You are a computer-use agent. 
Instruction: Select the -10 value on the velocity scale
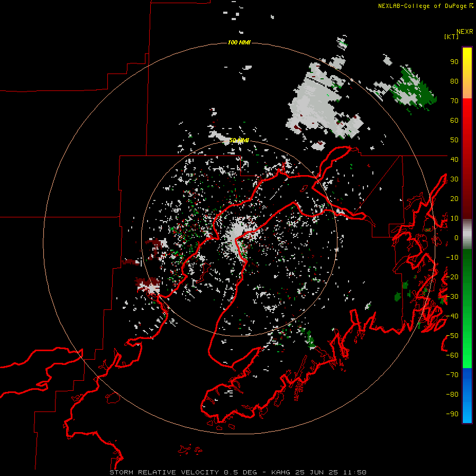click(x=452, y=258)
